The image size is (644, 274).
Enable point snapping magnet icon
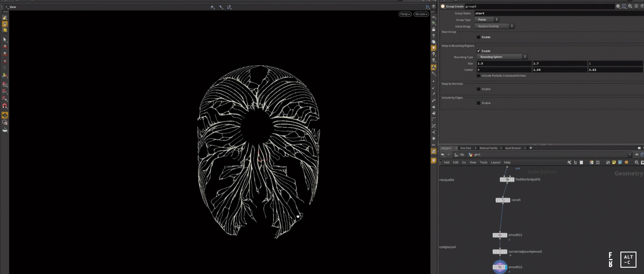click(x=5, y=98)
